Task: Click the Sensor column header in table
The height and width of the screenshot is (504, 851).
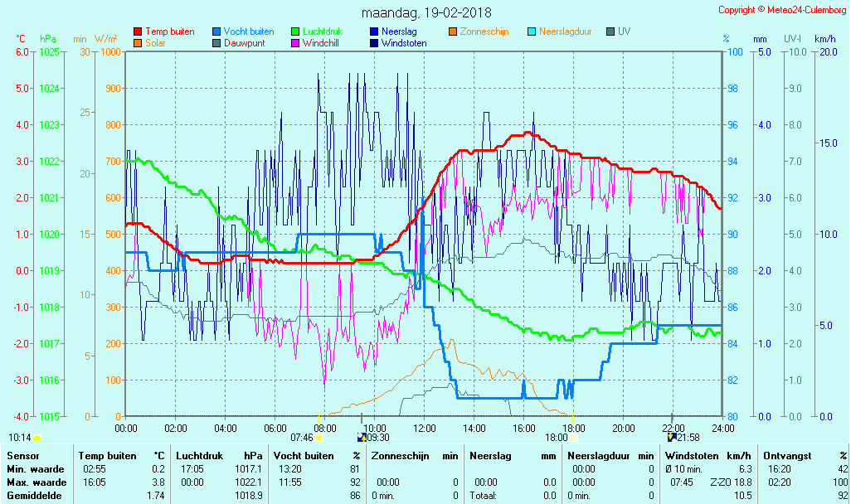Action: coord(22,456)
